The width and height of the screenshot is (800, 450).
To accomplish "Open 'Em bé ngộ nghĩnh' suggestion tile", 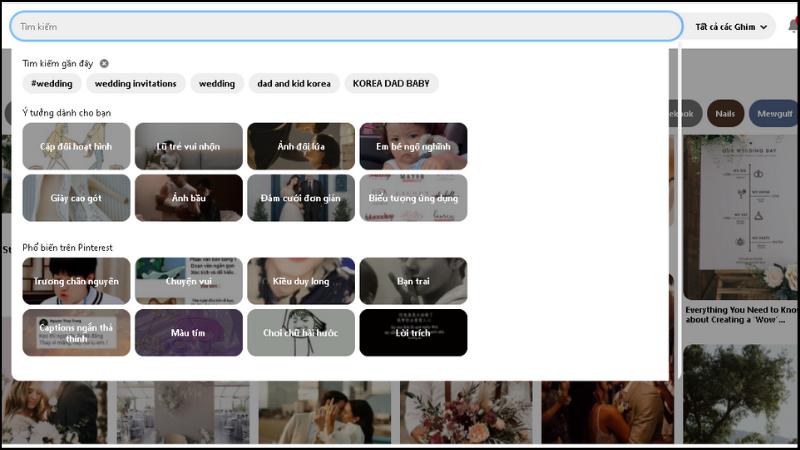I will pyautogui.click(x=413, y=146).
